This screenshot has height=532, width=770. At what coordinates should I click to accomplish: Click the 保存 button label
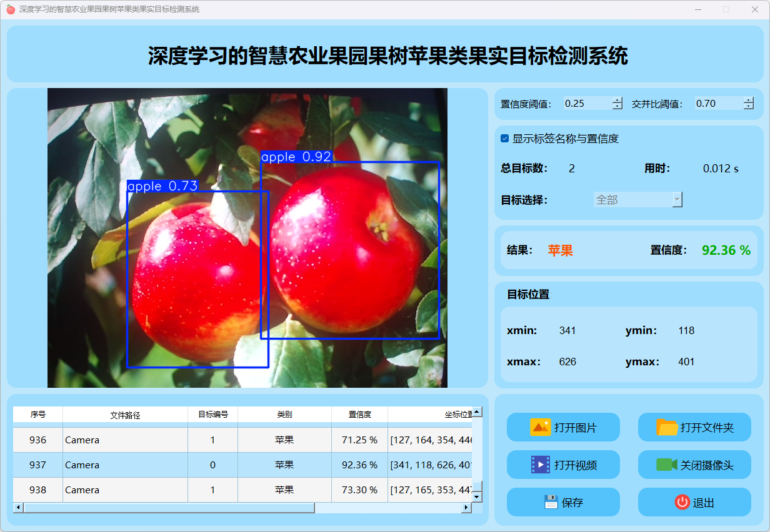(572, 503)
